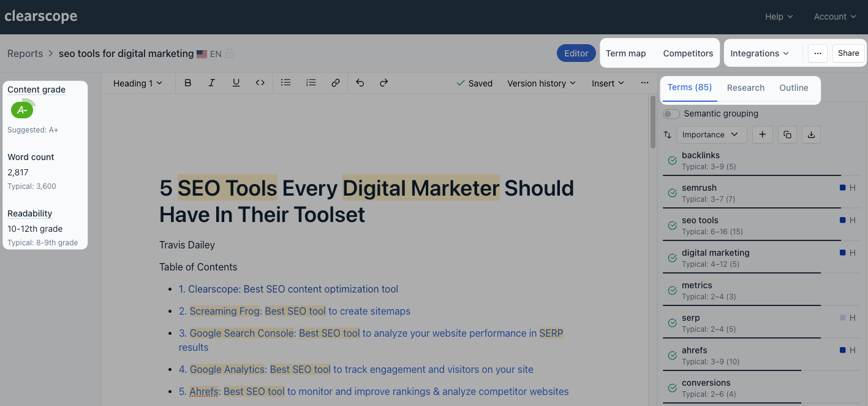
Task: Create a bulleted list
Action: point(285,83)
